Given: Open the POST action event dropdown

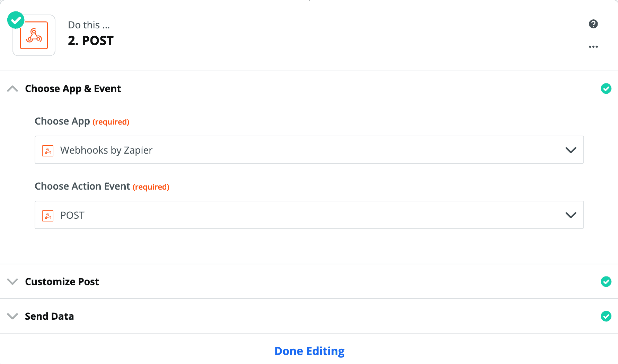Looking at the screenshot, I should pos(309,215).
